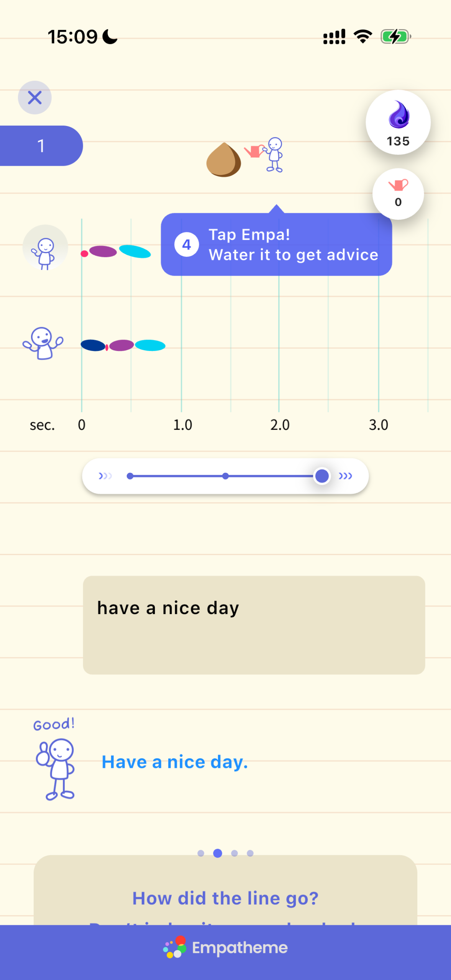Tap the 'have a nice day' transcription box
The image size is (451, 980).
click(254, 625)
